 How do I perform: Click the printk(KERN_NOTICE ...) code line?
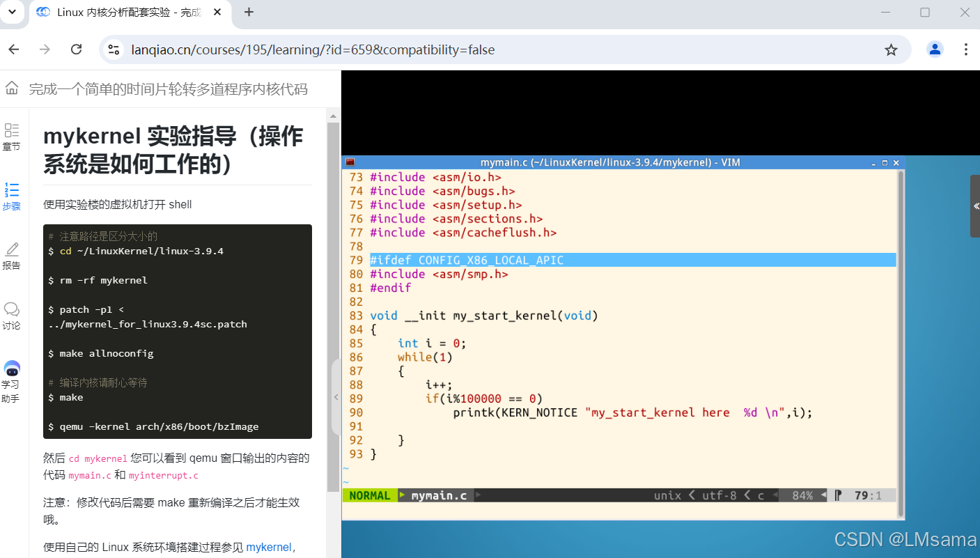pyautogui.click(x=632, y=412)
